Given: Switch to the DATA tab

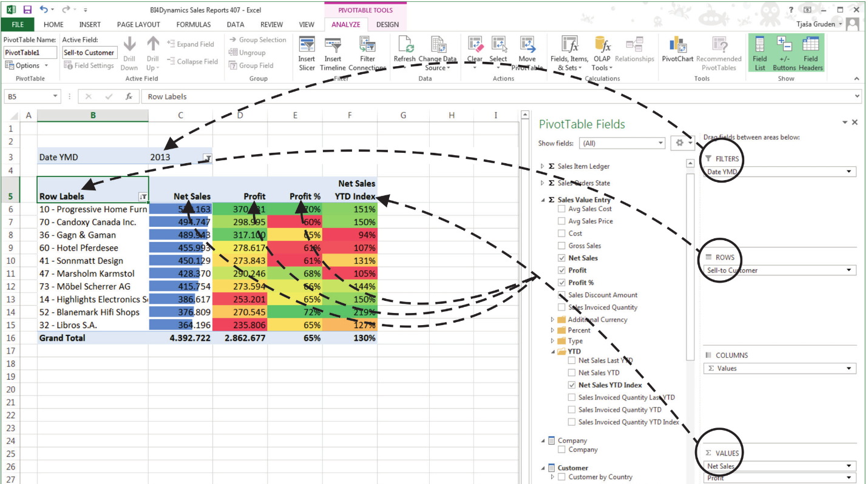Looking at the screenshot, I should tap(236, 25).
